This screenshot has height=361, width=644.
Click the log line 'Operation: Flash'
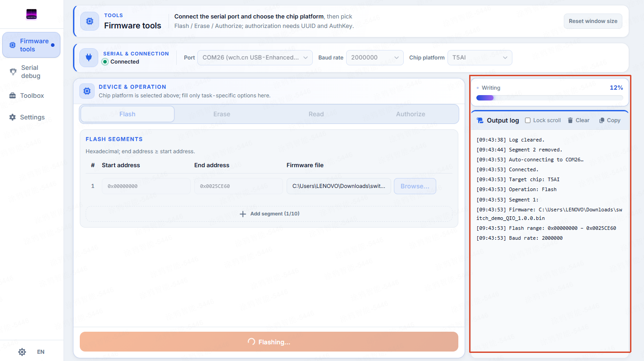point(516,189)
